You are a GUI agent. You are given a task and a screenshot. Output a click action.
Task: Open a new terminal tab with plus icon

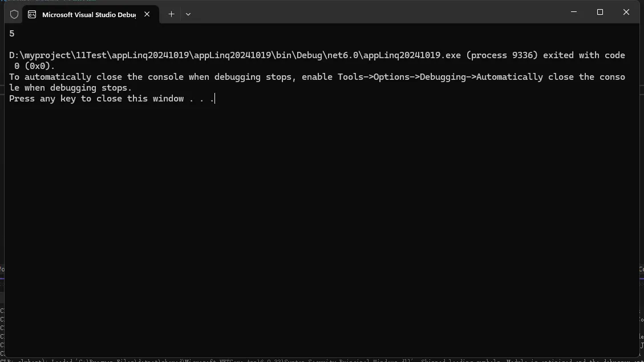point(171,14)
